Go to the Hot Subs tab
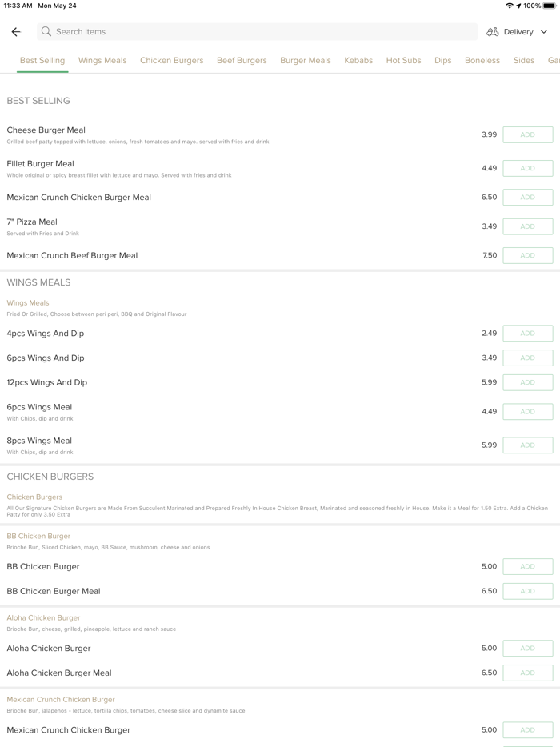This screenshot has width=560, height=747. pyautogui.click(x=403, y=61)
